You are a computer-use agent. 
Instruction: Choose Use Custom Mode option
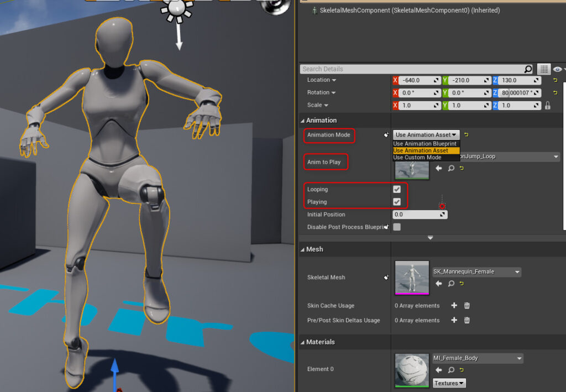click(x=426, y=158)
